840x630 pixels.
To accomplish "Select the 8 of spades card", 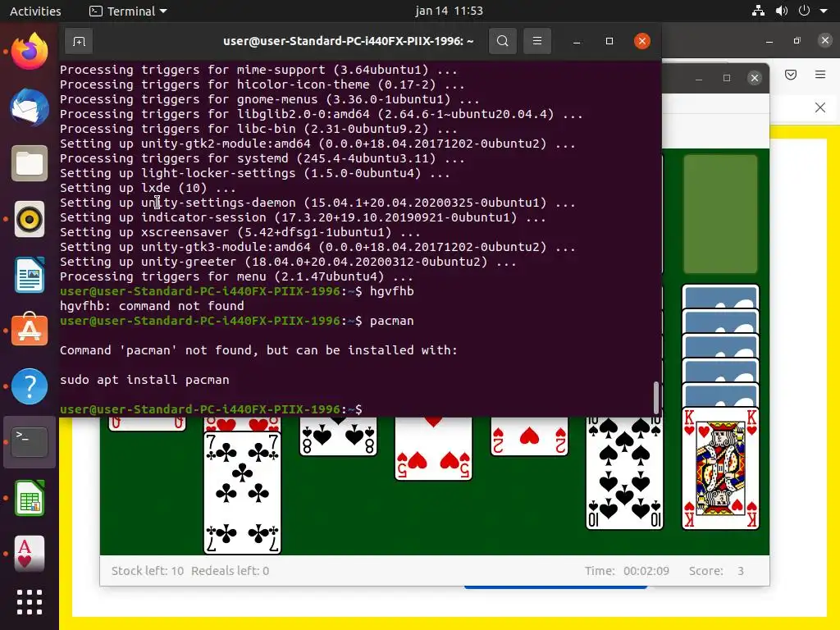I will point(338,436).
